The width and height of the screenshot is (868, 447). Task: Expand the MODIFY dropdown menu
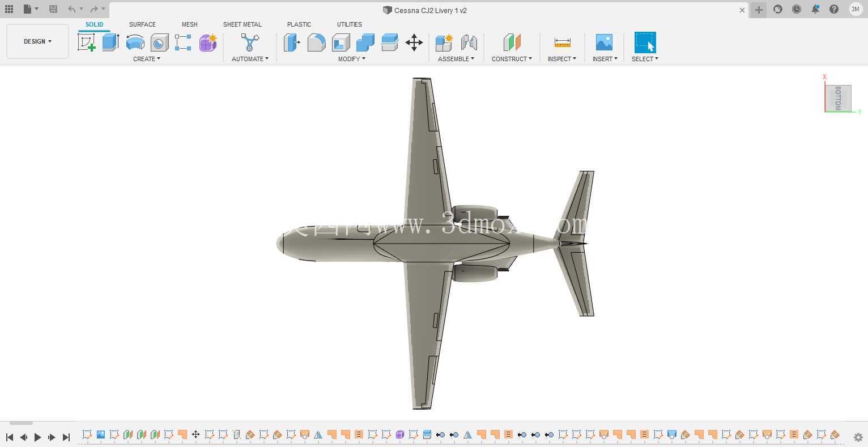tap(352, 59)
